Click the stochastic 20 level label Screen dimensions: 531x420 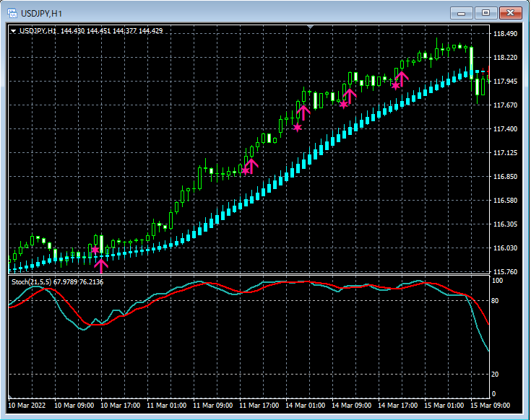(x=495, y=375)
